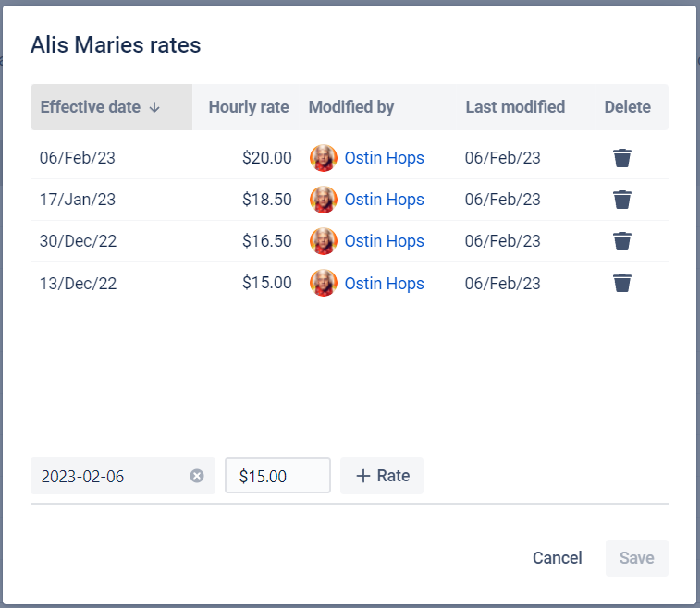700x608 pixels.
Task: Delete the 13/Dec/22 $15.00 rate
Action: point(622,283)
